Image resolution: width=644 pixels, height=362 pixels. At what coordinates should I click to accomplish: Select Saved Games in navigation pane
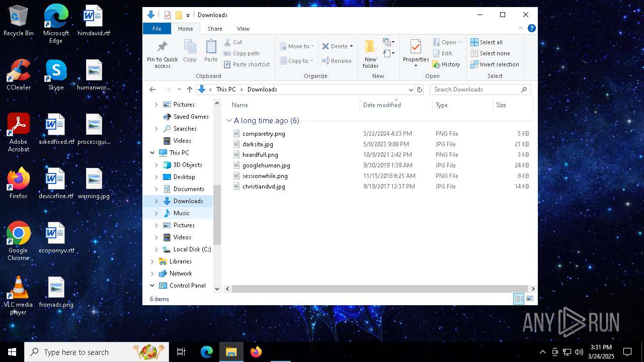coord(191,117)
